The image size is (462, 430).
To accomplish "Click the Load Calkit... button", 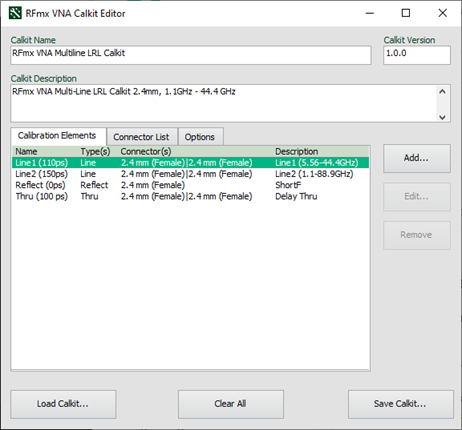I will click(63, 404).
